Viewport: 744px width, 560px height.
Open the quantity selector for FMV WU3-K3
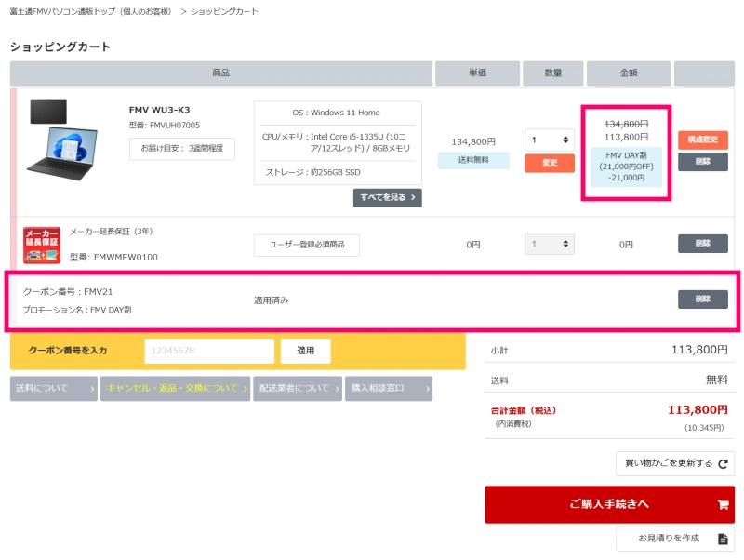coord(549,140)
